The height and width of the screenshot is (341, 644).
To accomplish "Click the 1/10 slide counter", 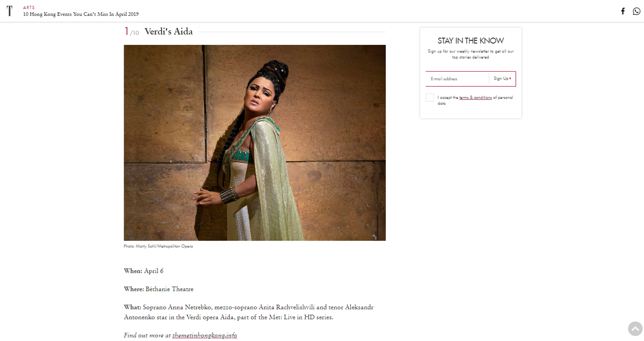I will coord(131,32).
